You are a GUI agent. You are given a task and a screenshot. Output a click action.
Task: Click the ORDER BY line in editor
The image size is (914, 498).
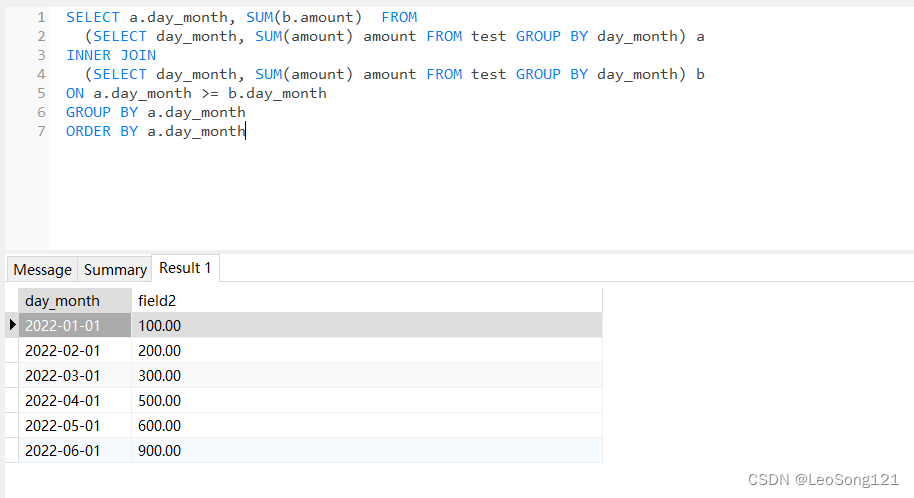(x=155, y=131)
